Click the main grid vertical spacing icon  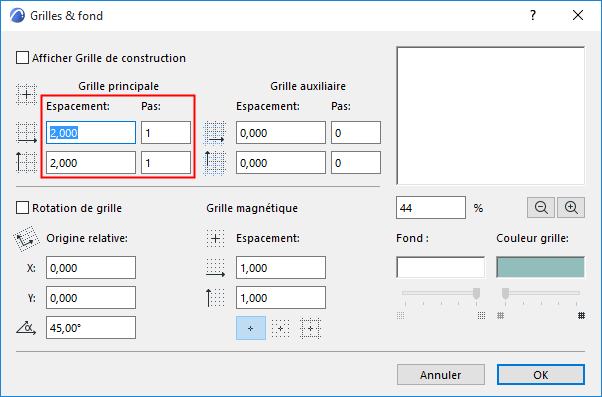pos(26,162)
